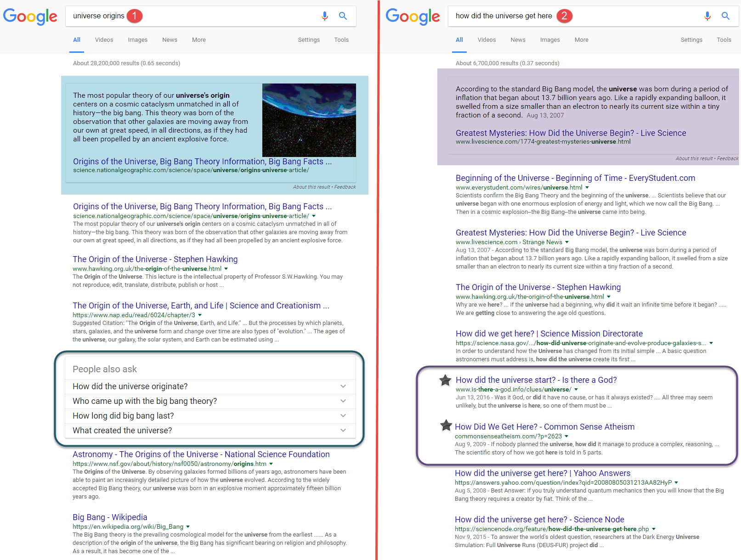This screenshot has height=560, width=741.
Task: Click the microphone icon in left search bar
Action: point(325,16)
